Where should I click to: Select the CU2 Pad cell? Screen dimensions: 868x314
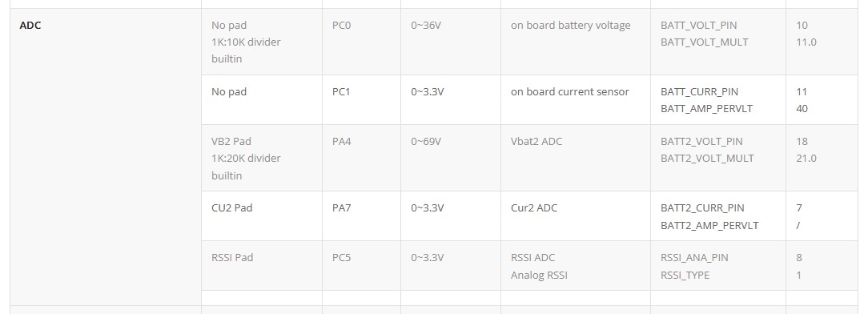click(x=262, y=216)
